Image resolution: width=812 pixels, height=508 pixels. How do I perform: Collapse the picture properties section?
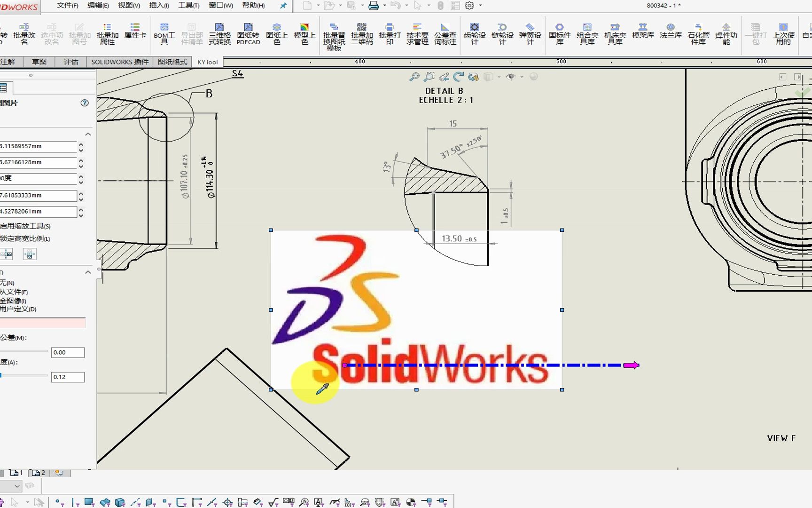88,134
